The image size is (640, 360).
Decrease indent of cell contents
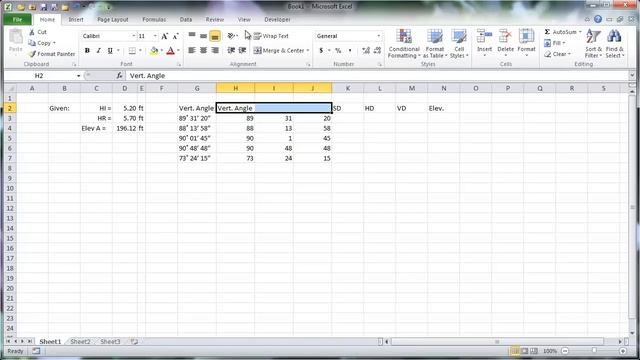pyautogui.click(x=231, y=51)
